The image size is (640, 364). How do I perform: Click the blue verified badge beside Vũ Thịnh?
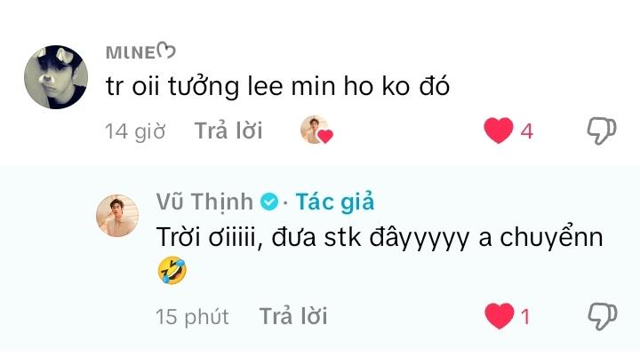coord(269,202)
